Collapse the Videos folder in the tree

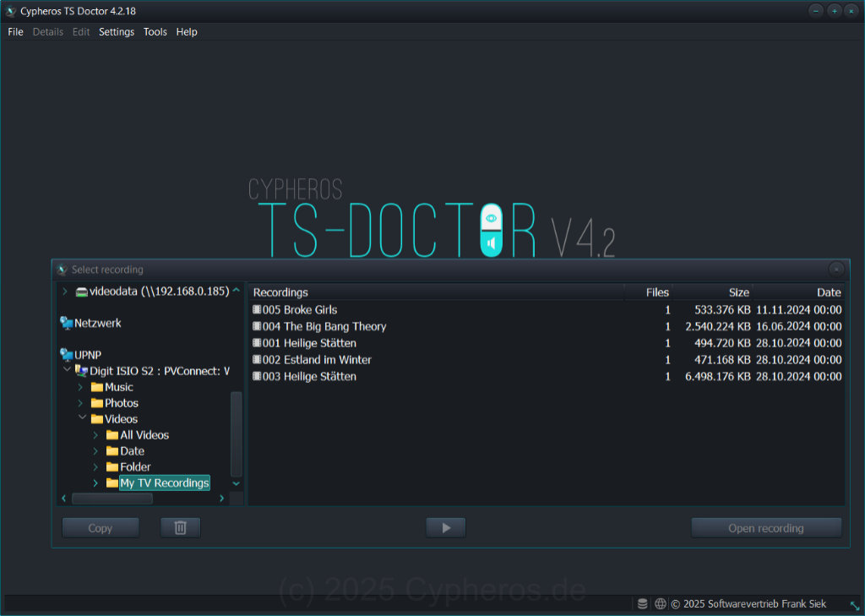pyautogui.click(x=81, y=418)
